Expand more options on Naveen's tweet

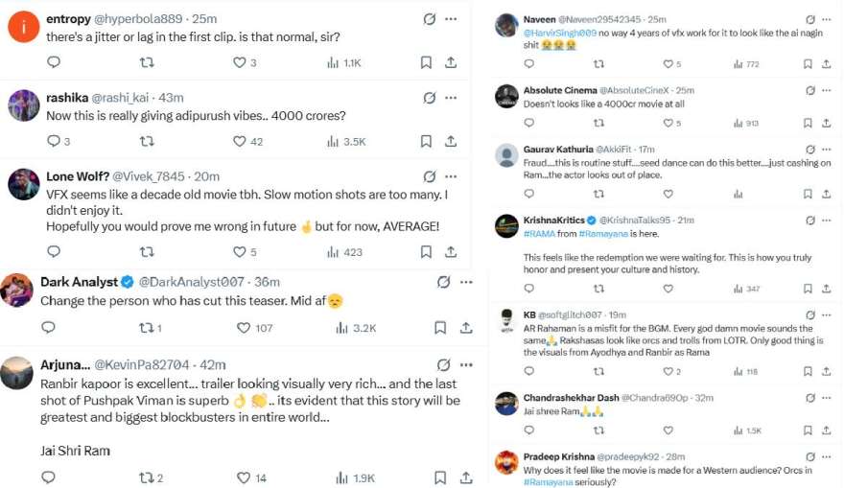(x=827, y=19)
